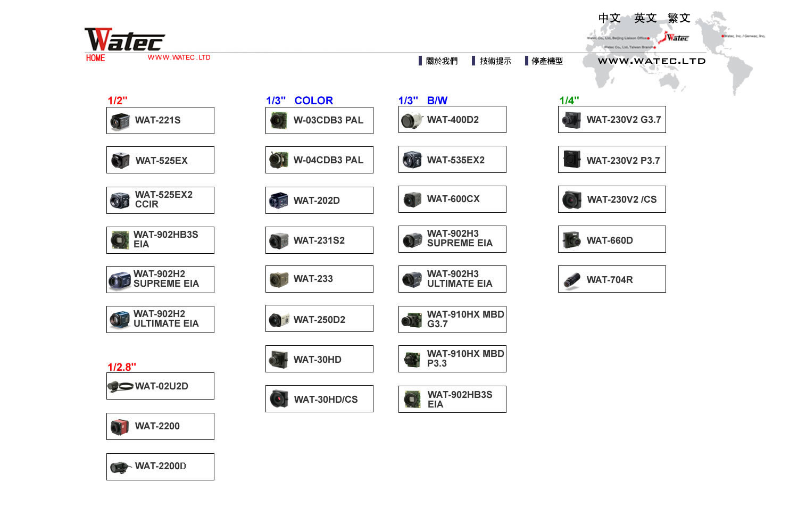Image resolution: width=798 pixels, height=532 pixels.
Task: Click the WAT-400D2 camera thumbnail
Action: (x=411, y=120)
